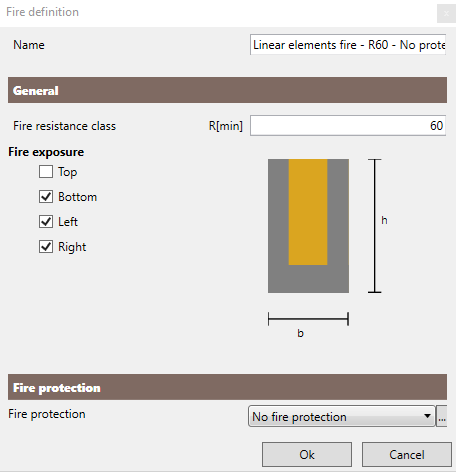Viewport: 456px width, 472px height.
Task: Confirm with the Ok button
Action: [307, 455]
